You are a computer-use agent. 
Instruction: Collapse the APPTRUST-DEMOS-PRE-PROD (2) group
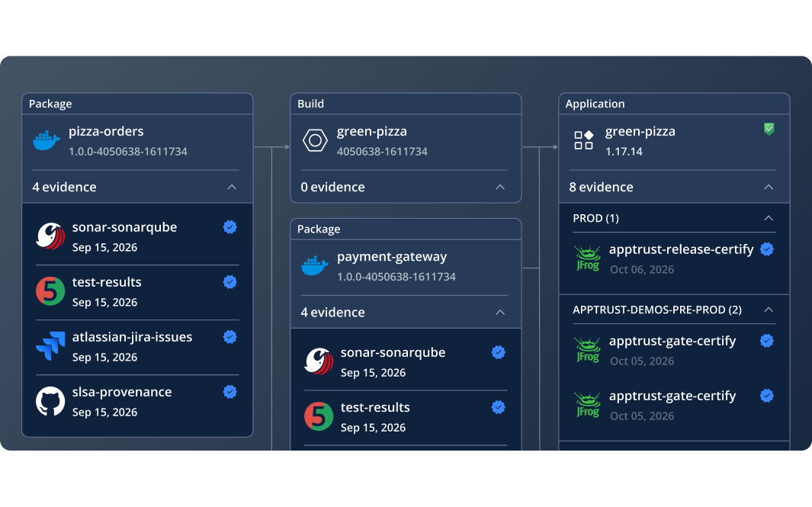click(769, 310)
